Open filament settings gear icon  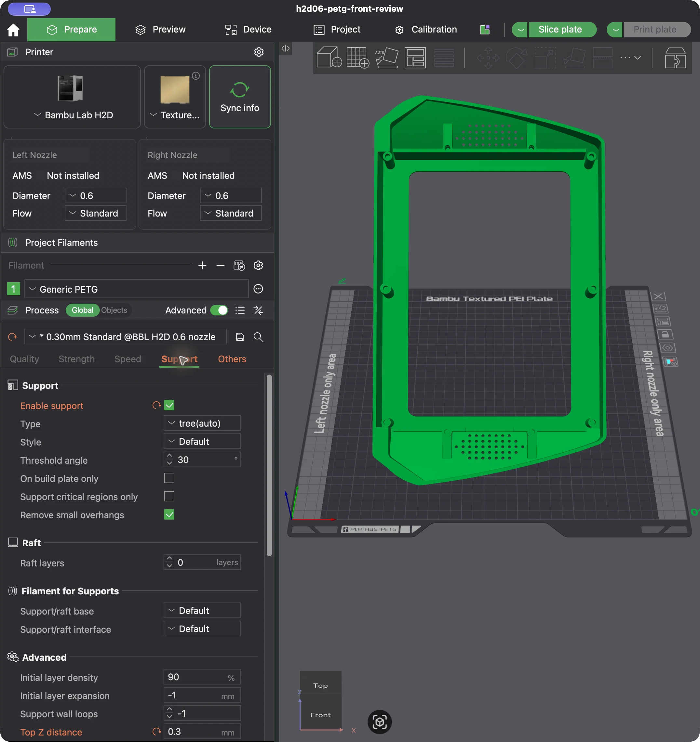[258, 265]
